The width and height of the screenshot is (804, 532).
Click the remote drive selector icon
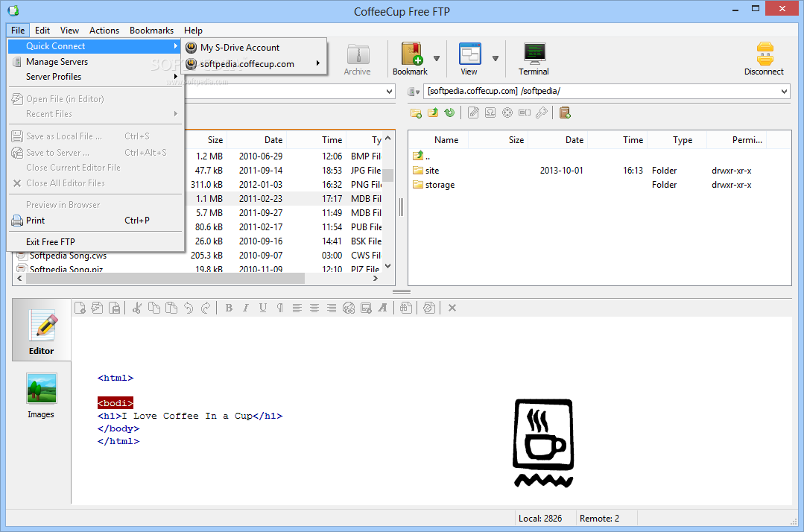coord(414,91)
